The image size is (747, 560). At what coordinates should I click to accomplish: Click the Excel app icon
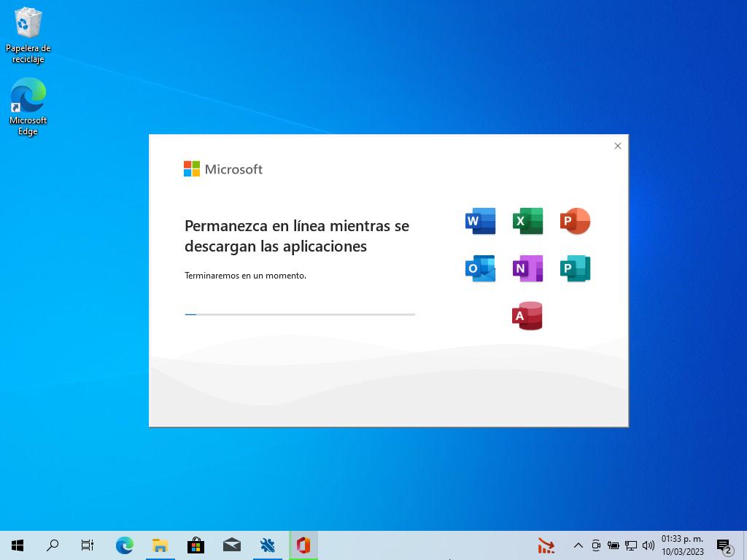pyautogui.click(x=527, y=221)
